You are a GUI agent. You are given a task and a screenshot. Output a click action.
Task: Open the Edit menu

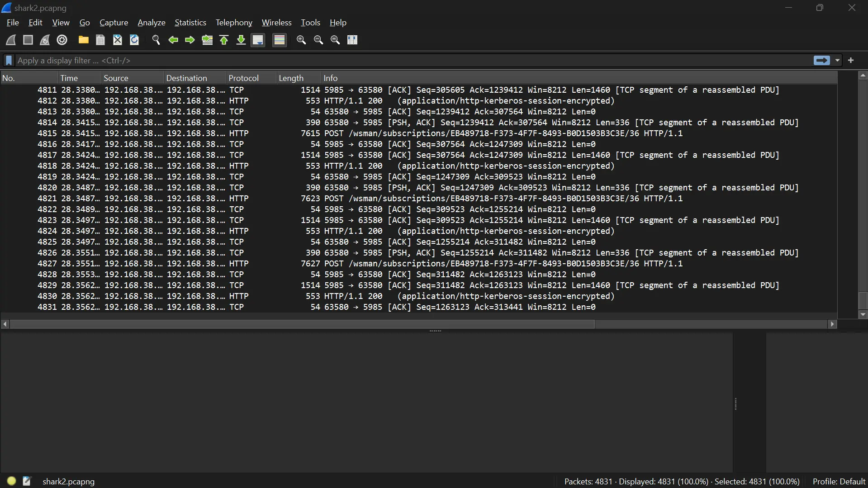(x=35, y=23)
